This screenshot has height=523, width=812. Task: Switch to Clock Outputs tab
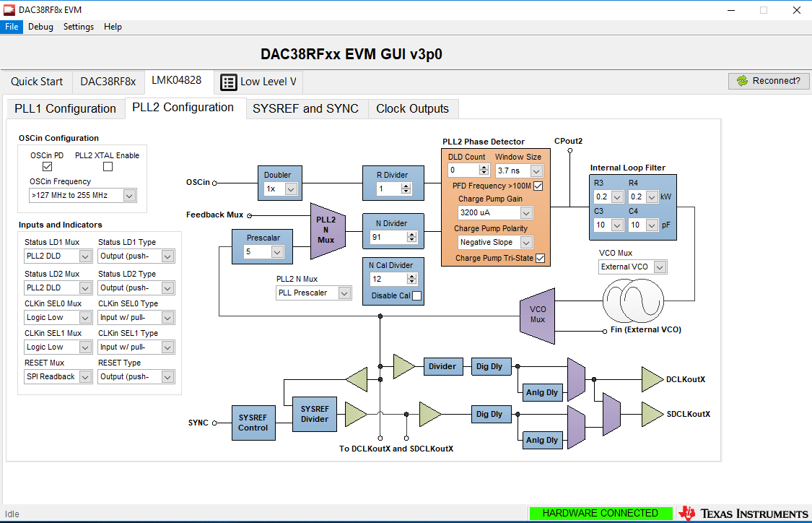tap(413, 109)
